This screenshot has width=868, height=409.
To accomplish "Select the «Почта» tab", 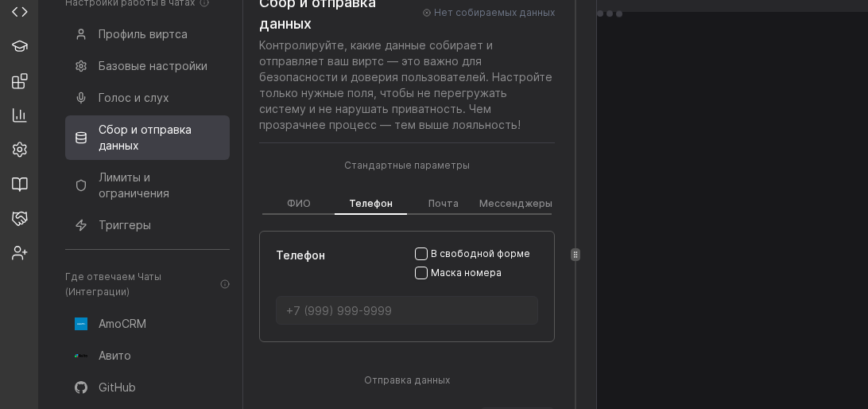I will tap(443, 204).
